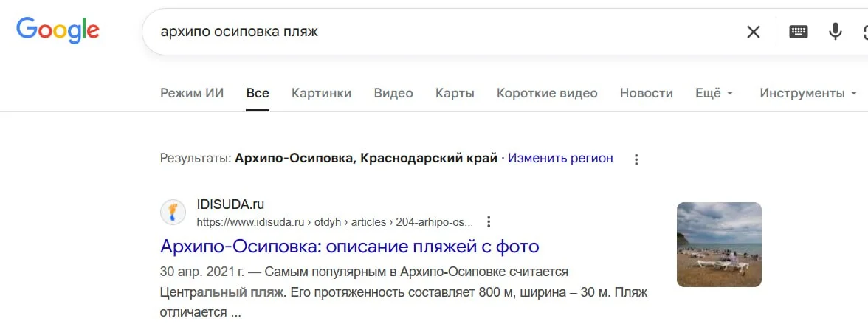This screenshot has height=324, width=868.
Task: Click into the search box text
Action: 239,32
